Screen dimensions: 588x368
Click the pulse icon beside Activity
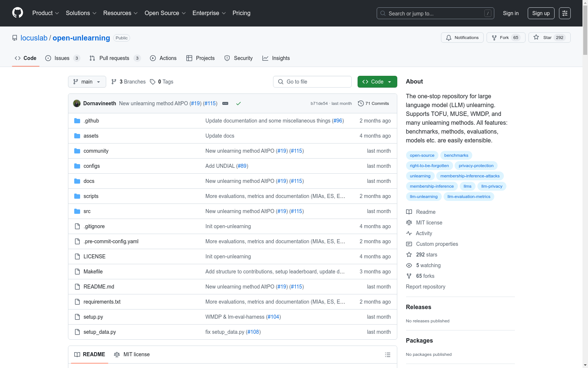pos(409,233)
